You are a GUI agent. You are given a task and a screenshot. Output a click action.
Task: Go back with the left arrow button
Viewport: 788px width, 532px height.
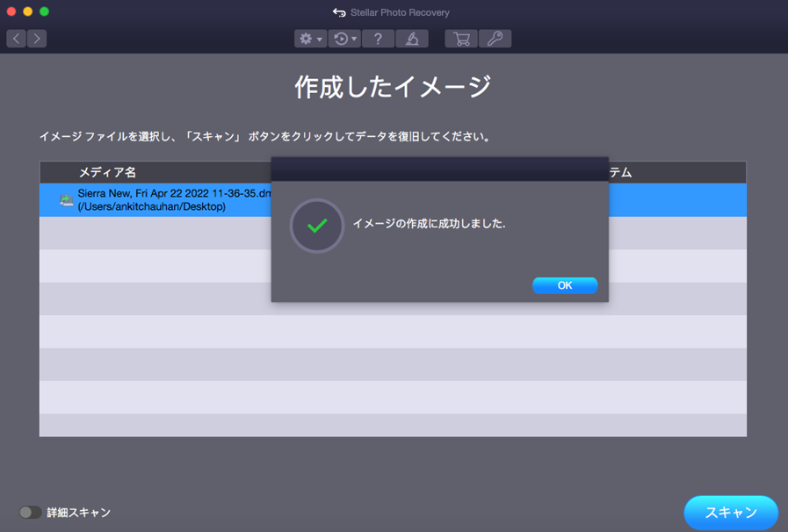16,39
